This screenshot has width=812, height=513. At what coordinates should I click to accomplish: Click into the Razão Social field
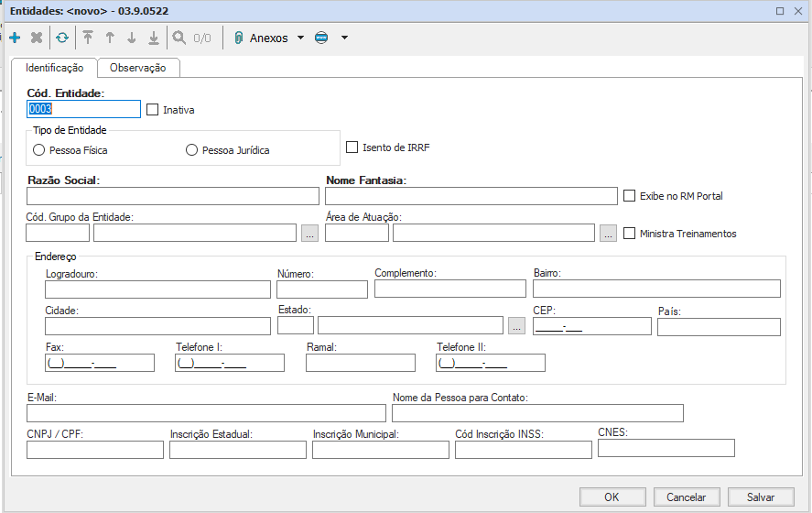(173, 196)
